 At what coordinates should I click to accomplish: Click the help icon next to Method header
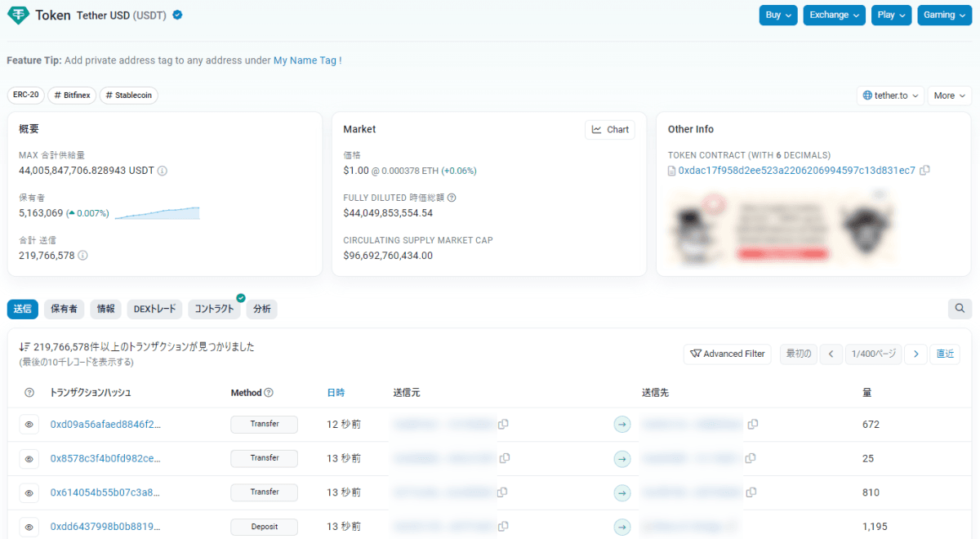(269, 393)
